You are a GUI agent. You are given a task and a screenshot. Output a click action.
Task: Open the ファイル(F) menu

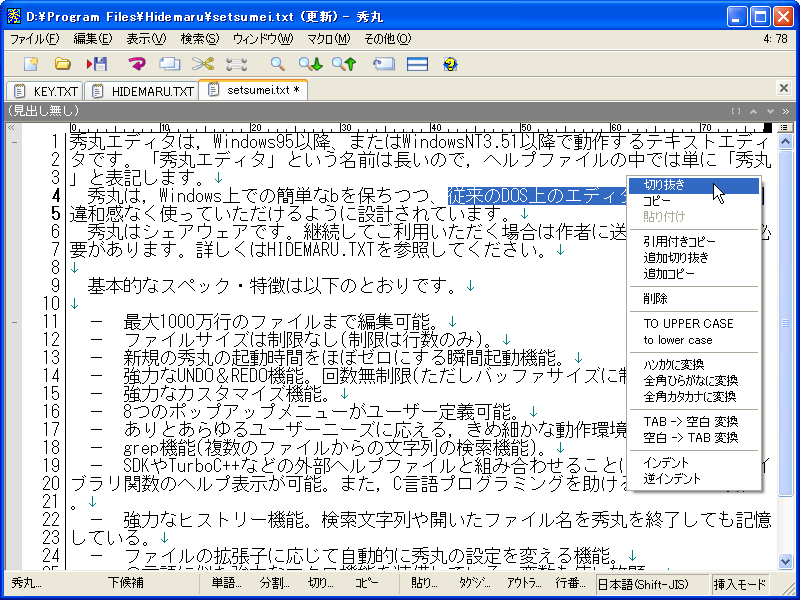[34, 39]
